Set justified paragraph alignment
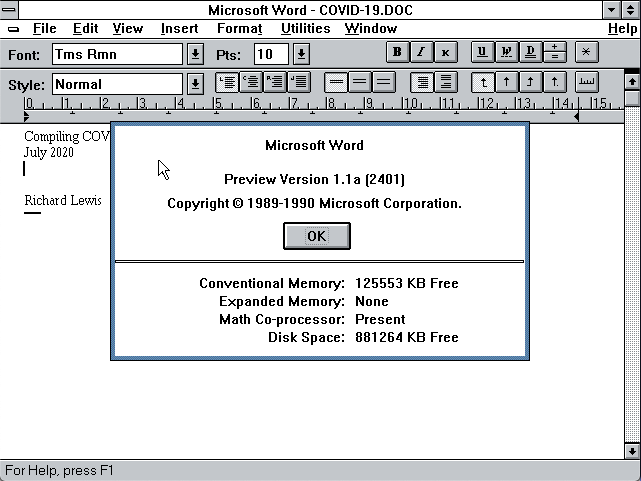This screenshot has width=641, height=481. pos(299,83)
